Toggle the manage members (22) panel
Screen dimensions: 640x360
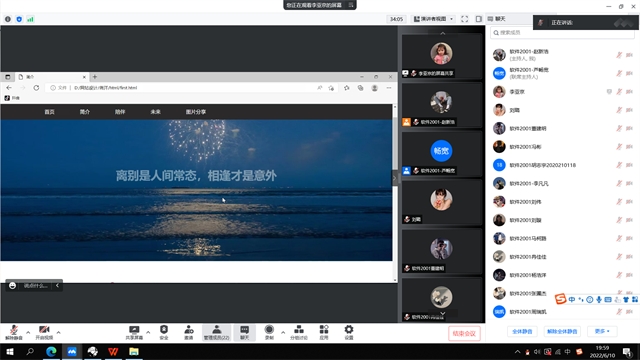(x=217, y=332)
